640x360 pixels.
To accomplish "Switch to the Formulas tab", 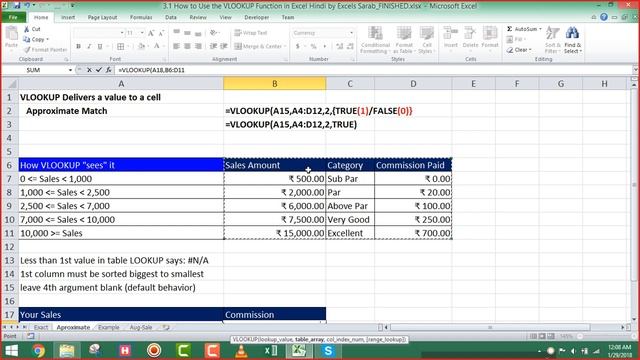I will pyautogui.click(x=141, y=18).
